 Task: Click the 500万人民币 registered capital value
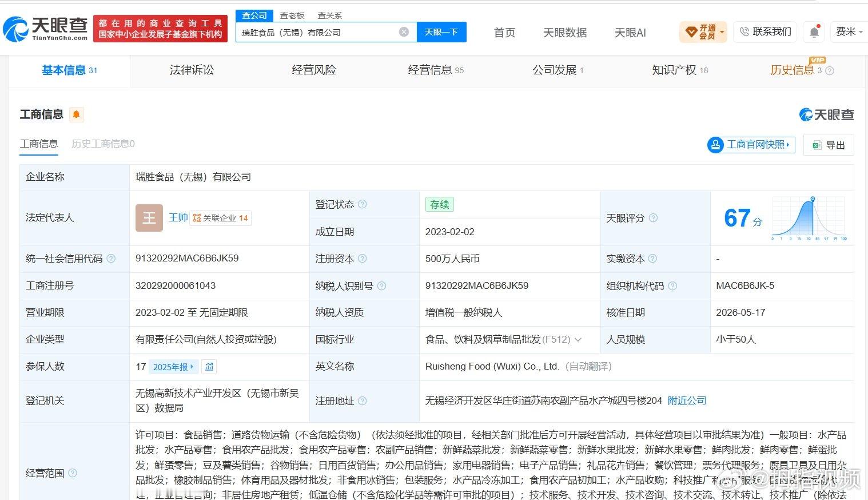452,259
